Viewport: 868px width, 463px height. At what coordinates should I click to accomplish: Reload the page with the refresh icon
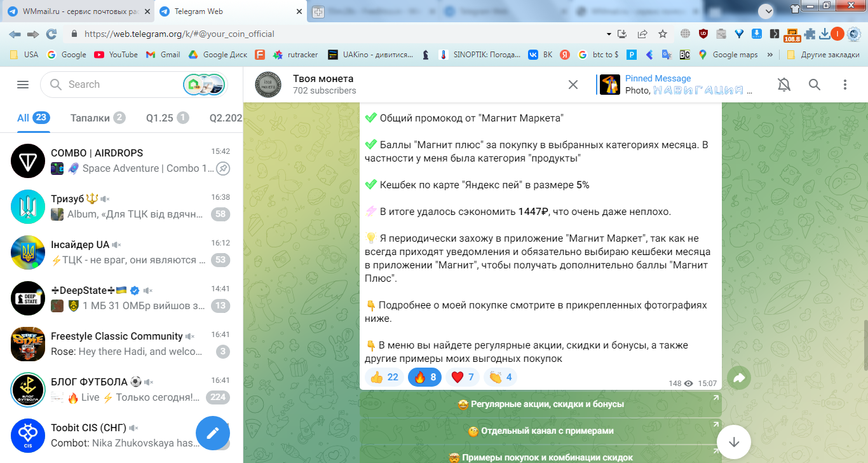point(51,34)
